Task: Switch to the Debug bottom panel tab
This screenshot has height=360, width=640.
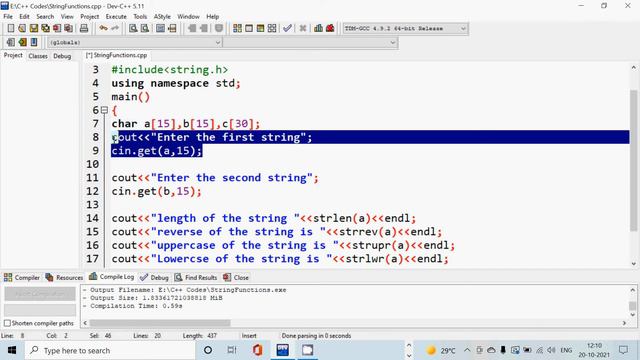Action: [154, 278]
